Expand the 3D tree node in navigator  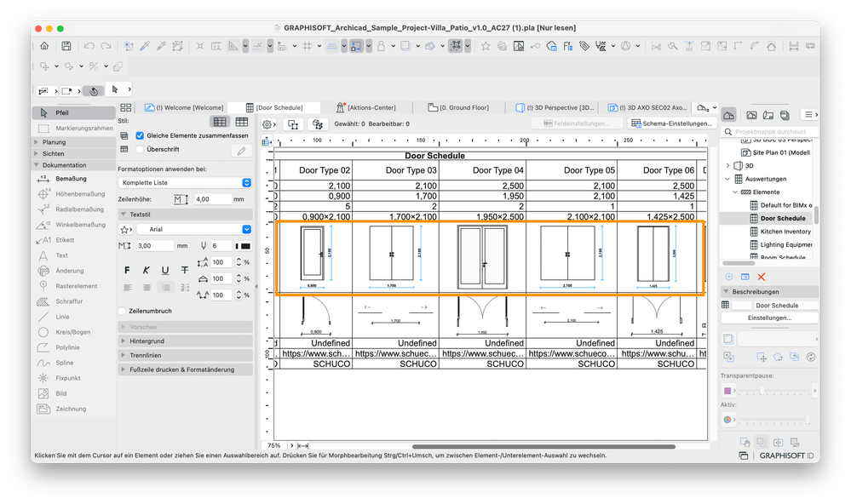pos(727,166)
